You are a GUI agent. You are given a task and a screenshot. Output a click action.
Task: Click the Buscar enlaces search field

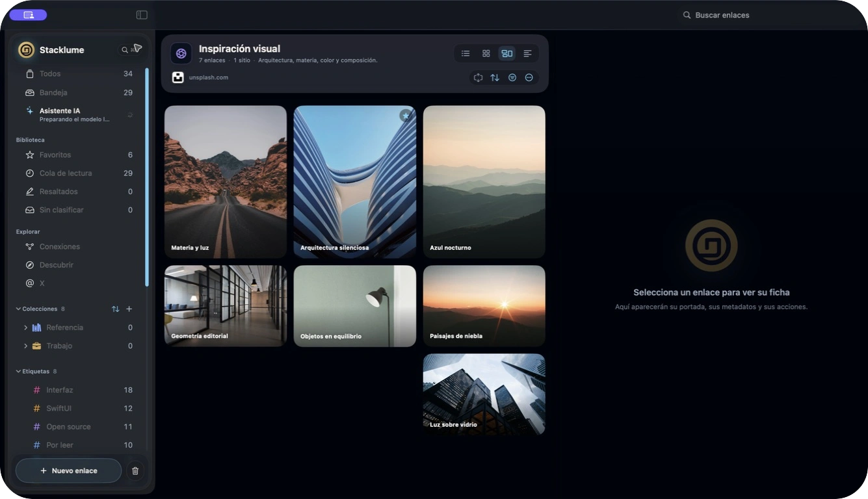767,15
